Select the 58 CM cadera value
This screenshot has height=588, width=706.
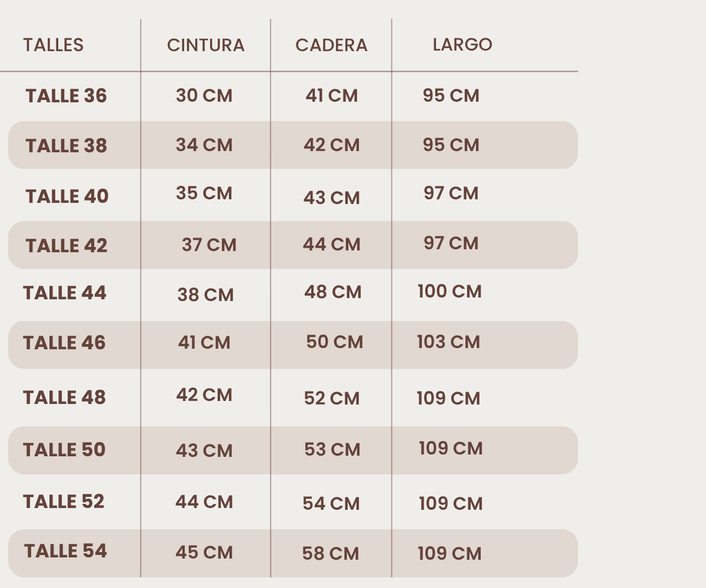pyautogui.click(x=331, y=553)
